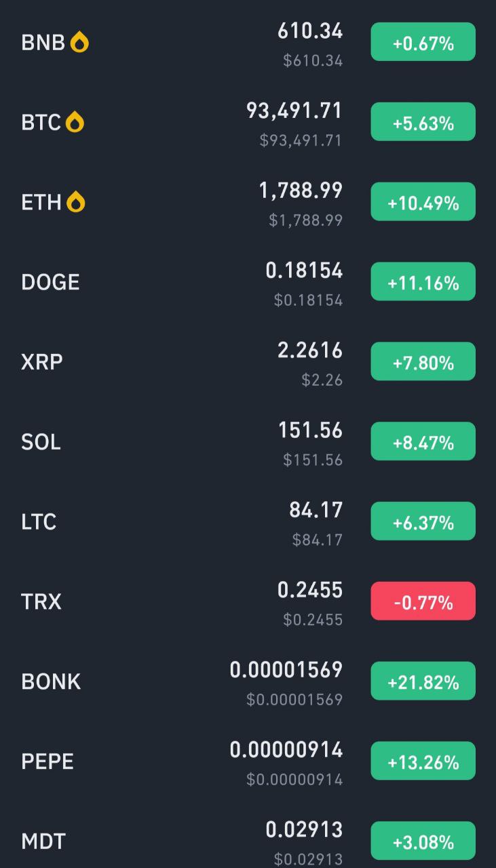Tap the red -0.77% badge for TRX
The width and height of the screenshot is (496, 868).
pos(423,601)
